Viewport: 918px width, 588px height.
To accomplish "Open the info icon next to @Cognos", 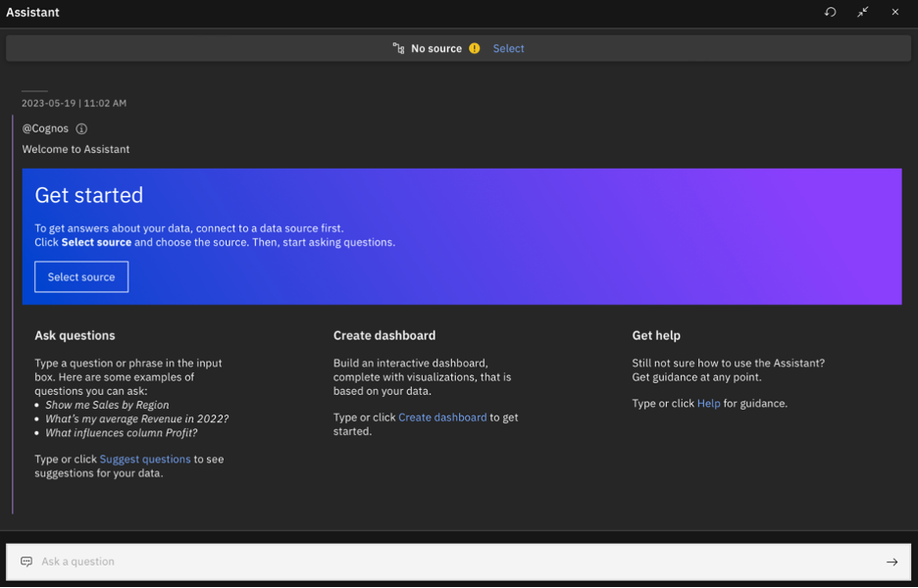I will (81, 128).
